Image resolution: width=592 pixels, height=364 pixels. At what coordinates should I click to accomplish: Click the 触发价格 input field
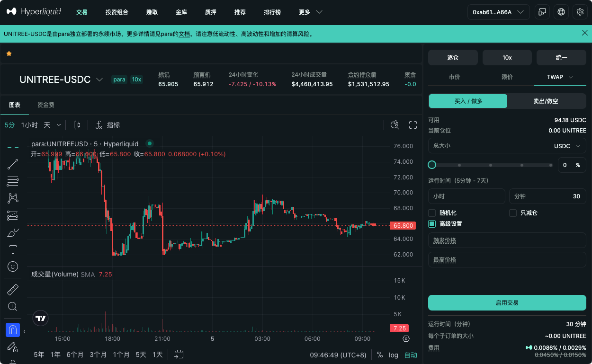[507, 240]
